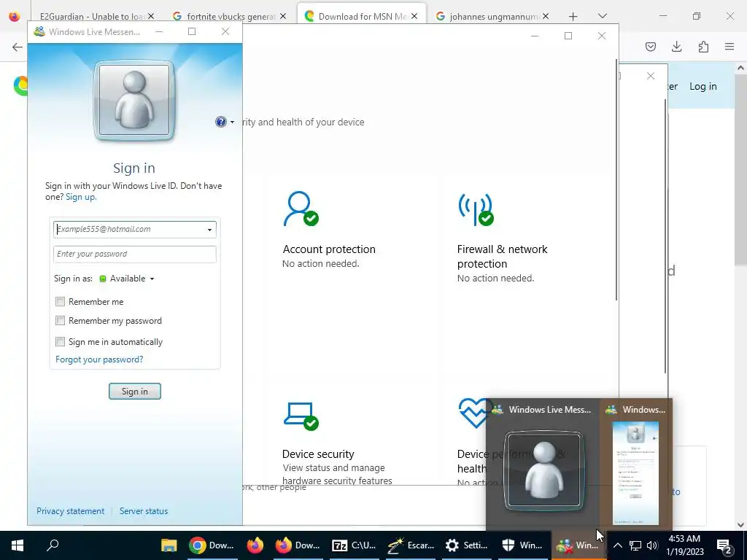Open the saved email accounts dropdown arrow
Image resolution: width=747 pixels, height=560 pixels.
209,230
